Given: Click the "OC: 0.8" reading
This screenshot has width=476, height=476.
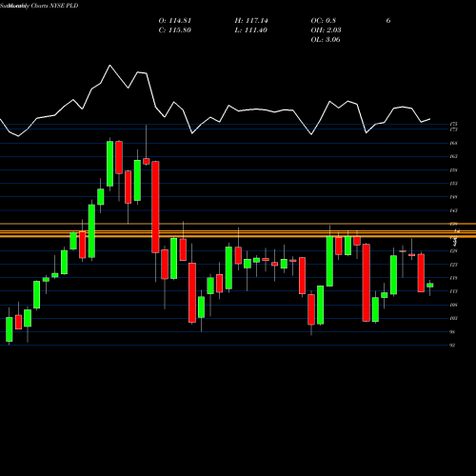Looking at the screenshot, I should pos(324,21).
